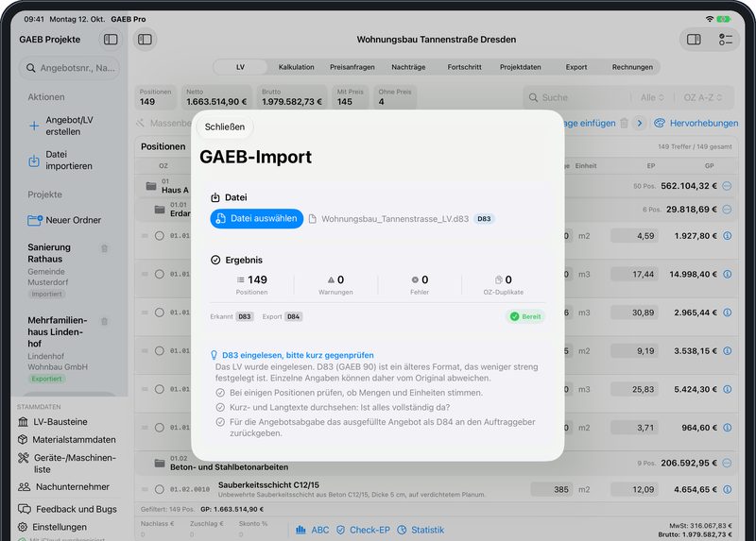The height and width of the screenshot is (541, 756).
Task: Click the search field Angebotsnr., Na...
Action: coord(69,68)
